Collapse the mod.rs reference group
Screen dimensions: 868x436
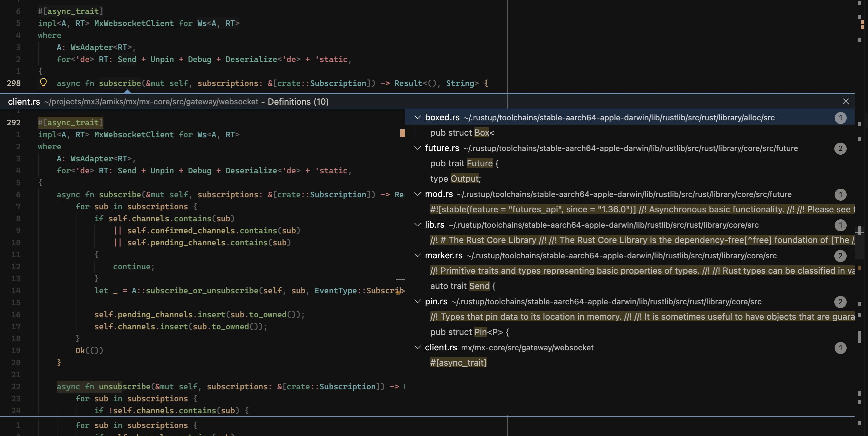tap(418, 194)
